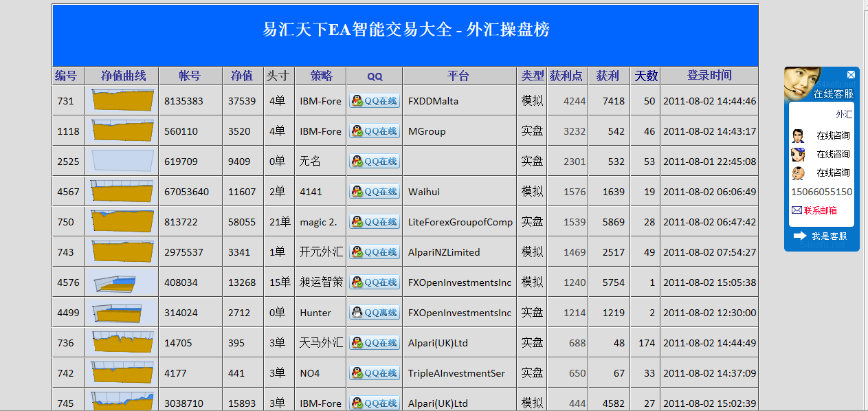868x411 pixels.
Task: Open the net value chart for row 4499
Action: (x=123, y=312)
